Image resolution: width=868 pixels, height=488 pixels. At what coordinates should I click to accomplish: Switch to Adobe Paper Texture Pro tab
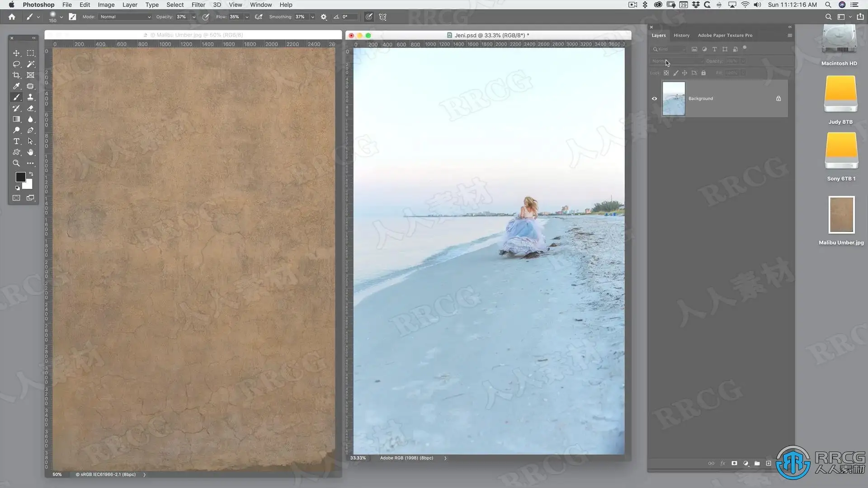tap(725, 35)
